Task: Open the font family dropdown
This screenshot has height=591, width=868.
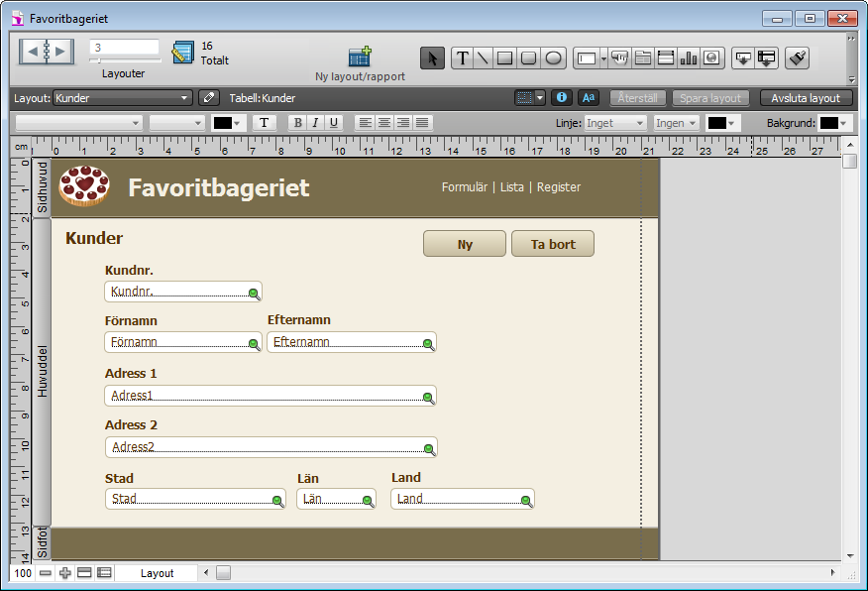Action: point(78,123)
